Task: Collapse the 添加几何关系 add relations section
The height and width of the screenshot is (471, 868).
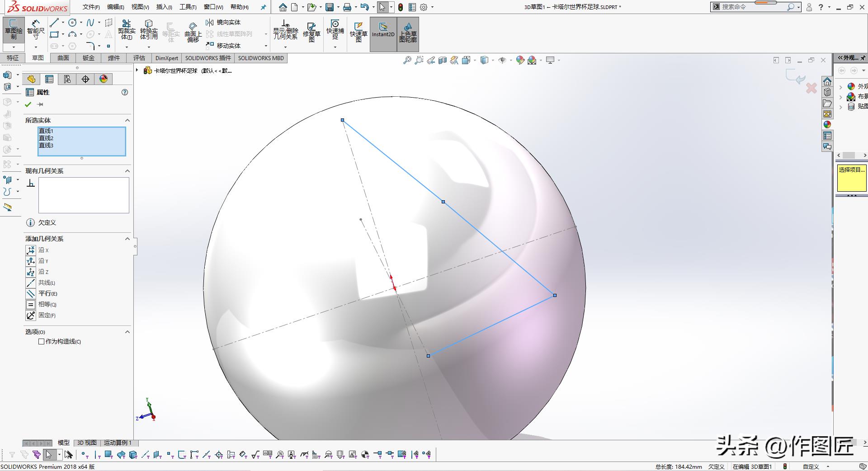Action: [x=127, y=239]
